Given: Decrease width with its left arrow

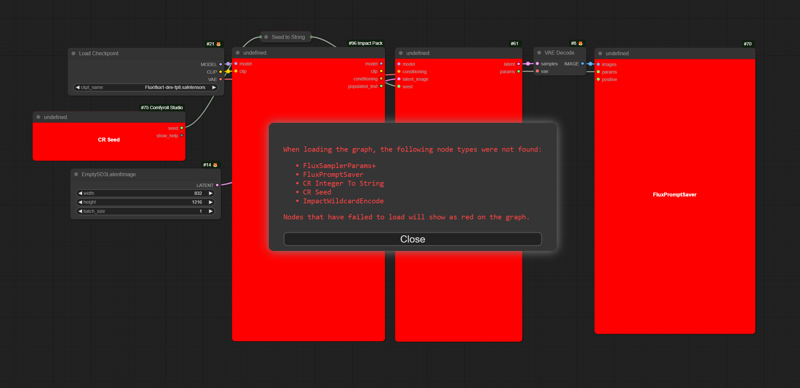Looking at the screenshot, I should click(x=80, y=193).
